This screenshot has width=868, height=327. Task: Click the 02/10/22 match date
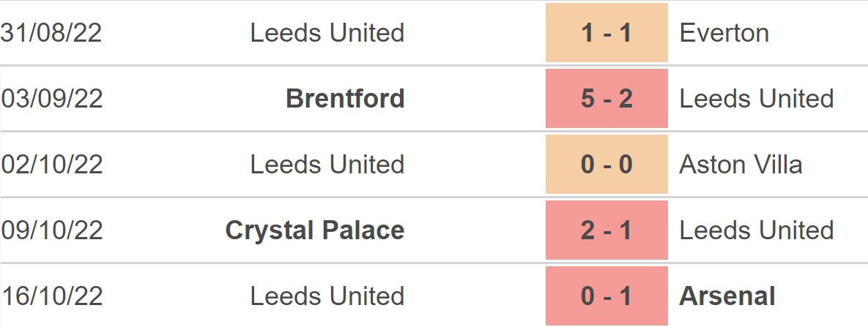pyautogui.click(x=52, y=165)
